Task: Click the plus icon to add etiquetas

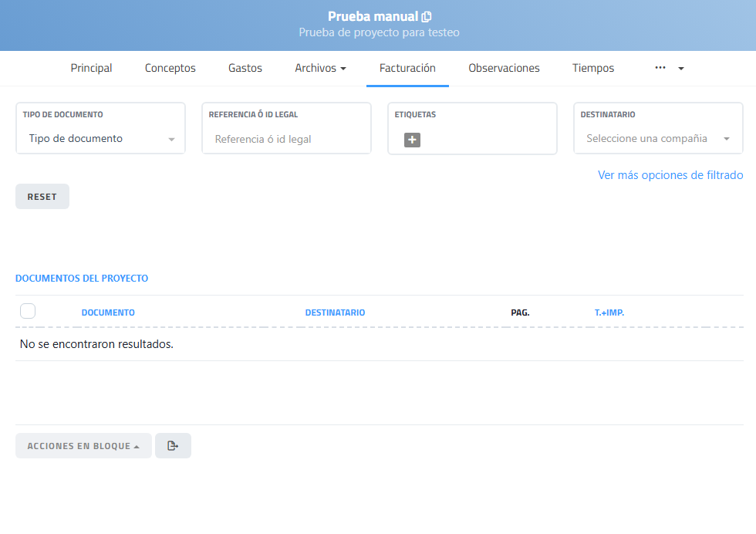Action: click(413, 140)
